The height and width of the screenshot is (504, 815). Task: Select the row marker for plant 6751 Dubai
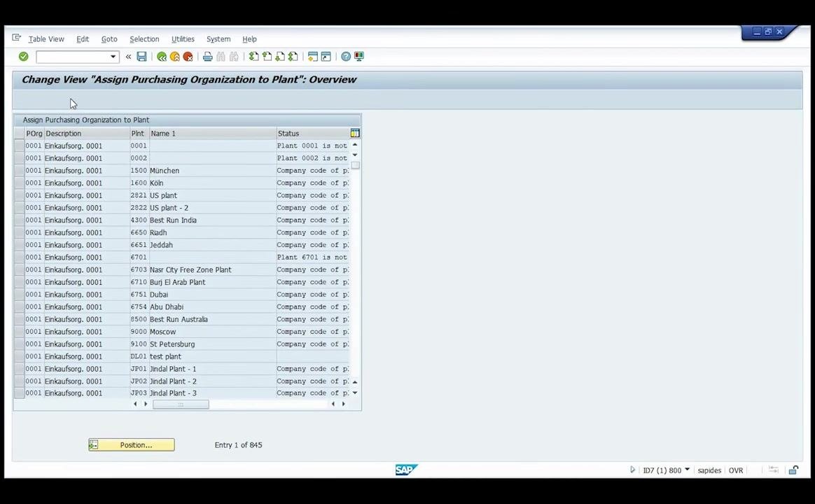(x=19, y=294)
